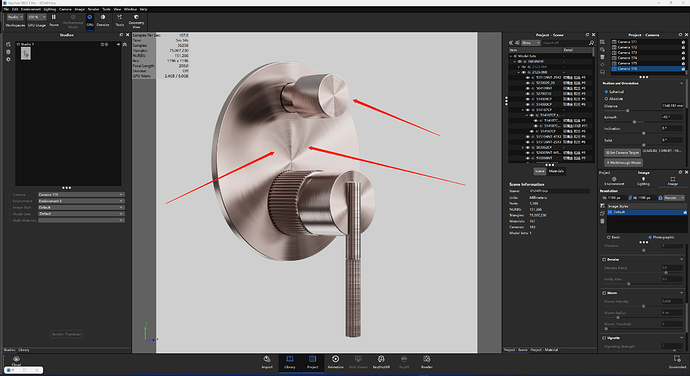Viewport: 690px width, 376px height.
Task: Open the Import icon in bottom toolbar
Action: point(267,362)
